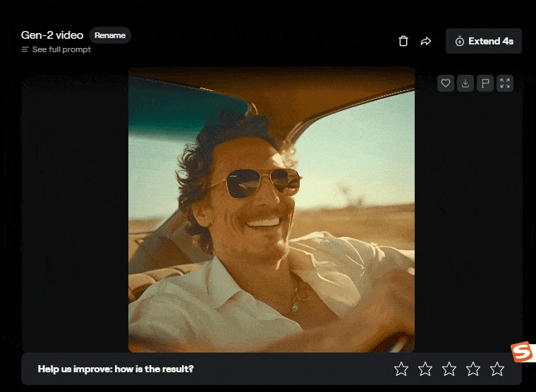Delete video with trash icon
536x392 pixels.
coord(403,41)
